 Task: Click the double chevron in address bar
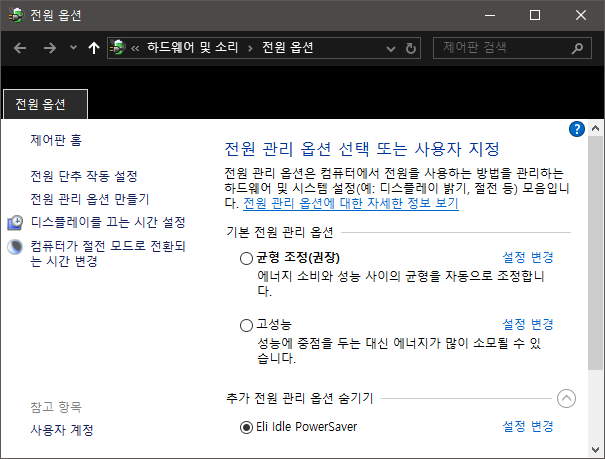135,48
